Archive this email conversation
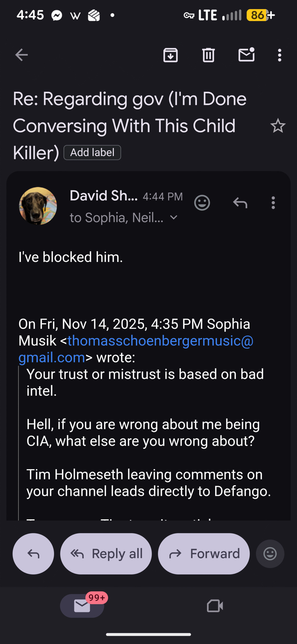This screenshot has height=644, width=297. coord(170,55)
